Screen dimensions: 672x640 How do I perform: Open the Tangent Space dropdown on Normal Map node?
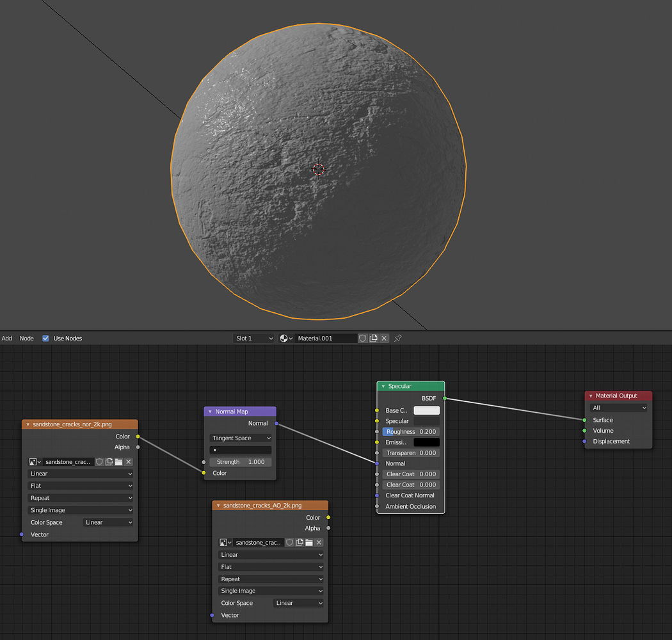240,438
